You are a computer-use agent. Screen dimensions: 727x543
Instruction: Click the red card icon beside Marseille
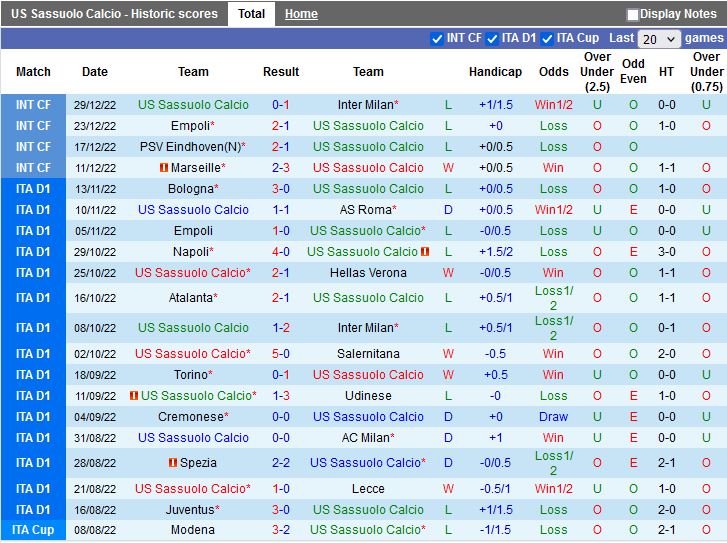[x=164, y=168]
